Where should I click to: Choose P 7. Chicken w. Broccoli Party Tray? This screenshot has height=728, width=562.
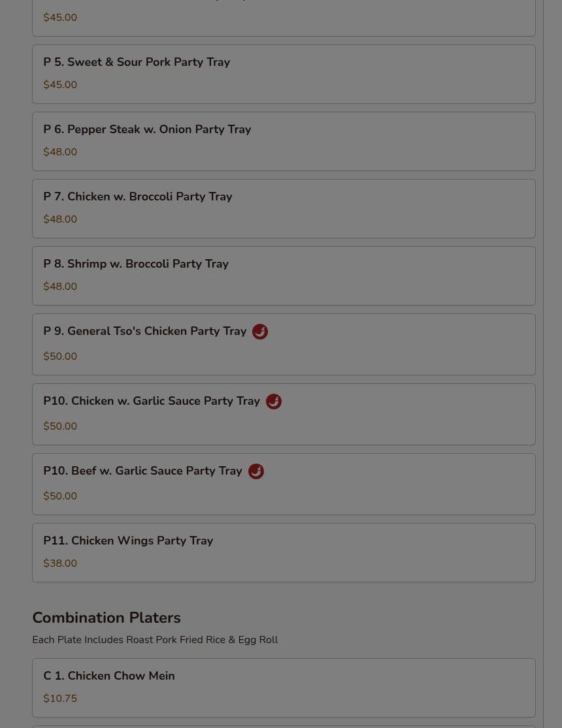coord(284,208)
